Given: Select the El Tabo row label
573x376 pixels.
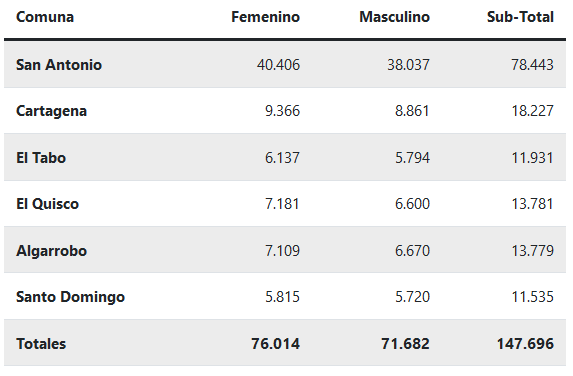Looking at the screenshot, I should click(x=41, y=158).
